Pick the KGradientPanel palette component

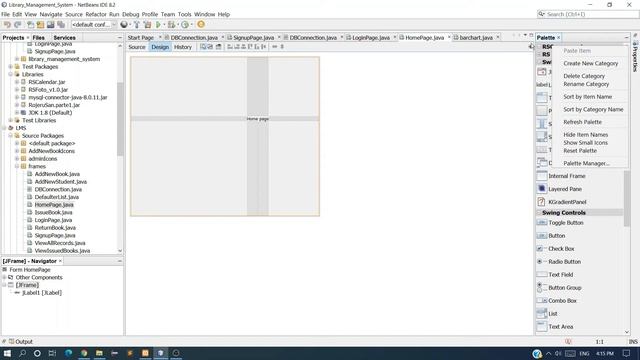[567, 202]
